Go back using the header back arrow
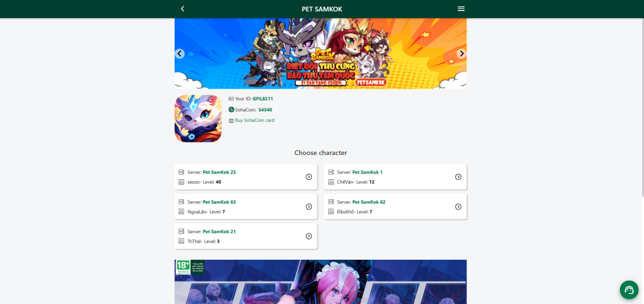The width and height of the screenshot is (644, 304). 182,9
